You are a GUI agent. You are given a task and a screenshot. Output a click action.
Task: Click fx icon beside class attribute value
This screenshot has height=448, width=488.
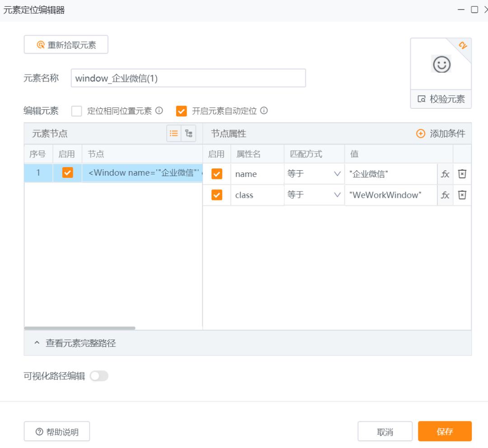coord(445,195)
